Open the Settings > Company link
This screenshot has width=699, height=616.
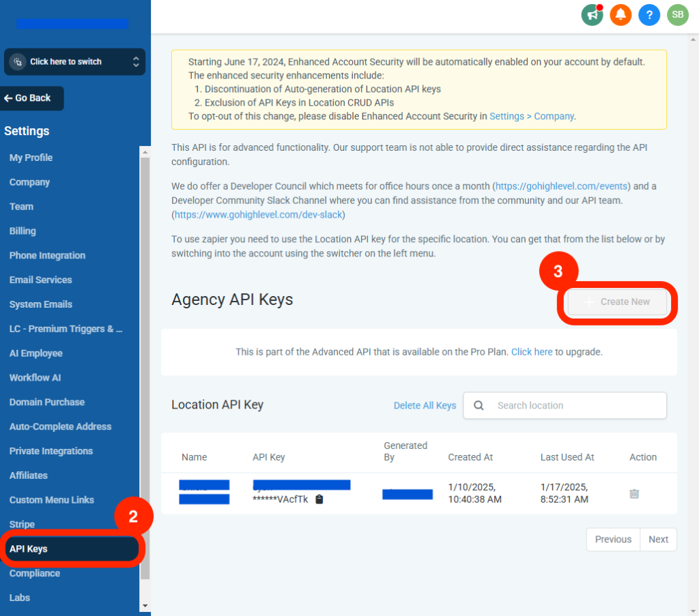532,116
